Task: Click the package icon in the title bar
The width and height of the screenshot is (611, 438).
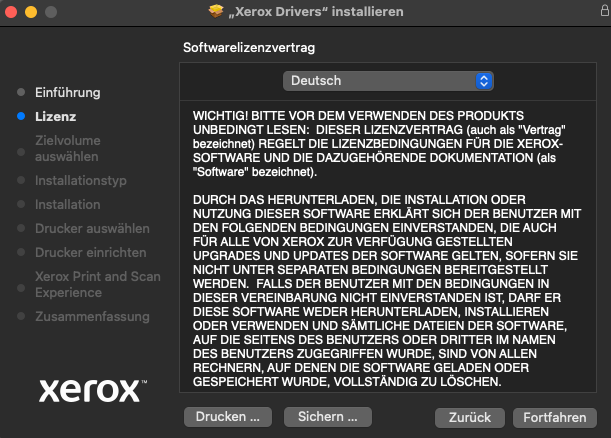Action: [x=216, y=11]
